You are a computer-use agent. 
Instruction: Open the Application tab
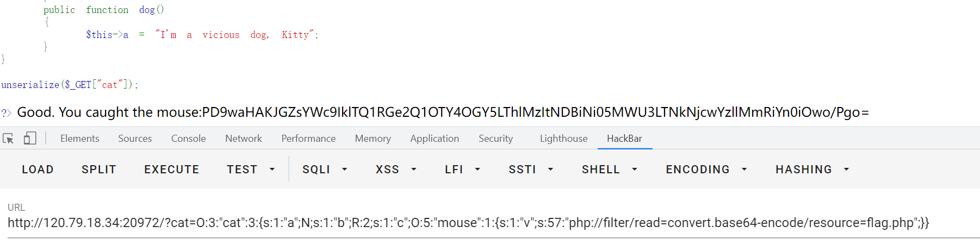pos(435,139)
